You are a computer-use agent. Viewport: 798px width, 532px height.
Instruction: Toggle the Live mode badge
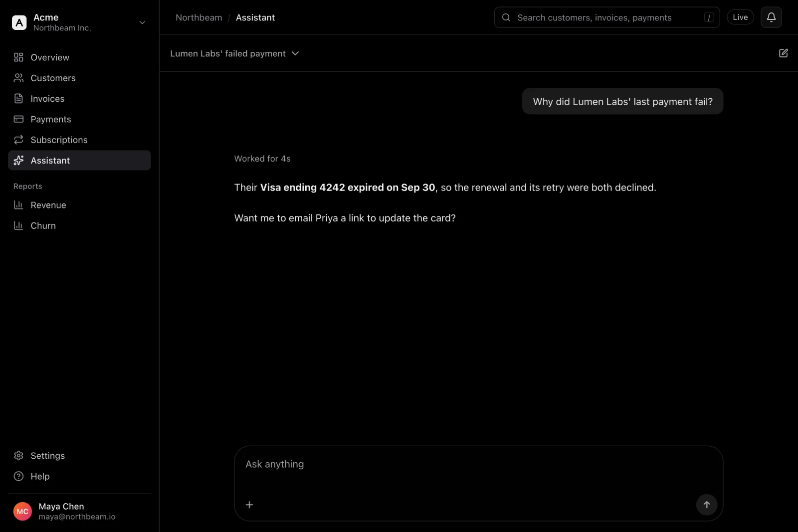click(740, 17)
